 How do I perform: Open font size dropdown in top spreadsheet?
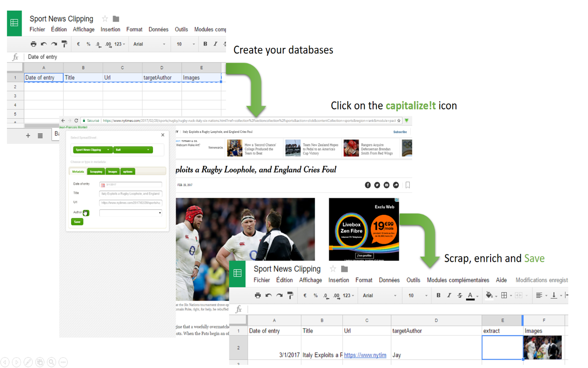tap(186, 44)
